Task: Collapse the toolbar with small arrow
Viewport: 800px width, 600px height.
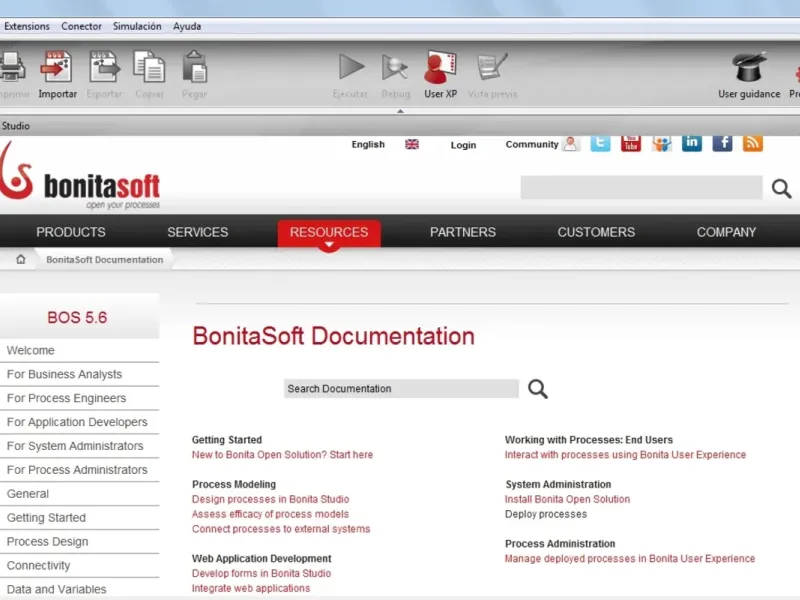Action: click(x=401, y=111)
